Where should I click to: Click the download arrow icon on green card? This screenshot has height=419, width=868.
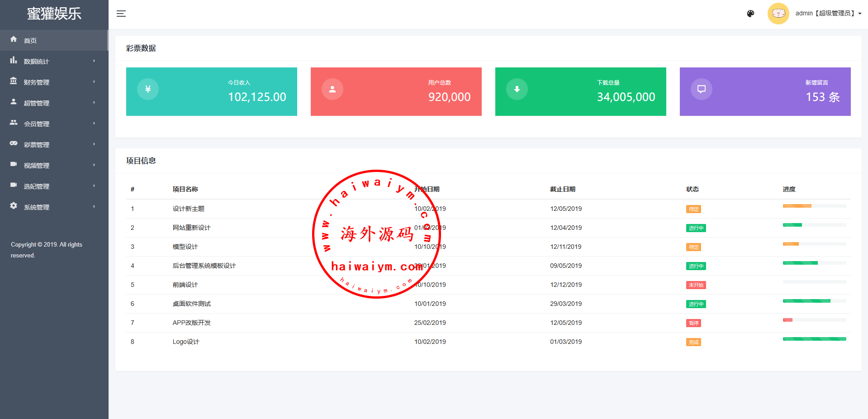(517, 89)
